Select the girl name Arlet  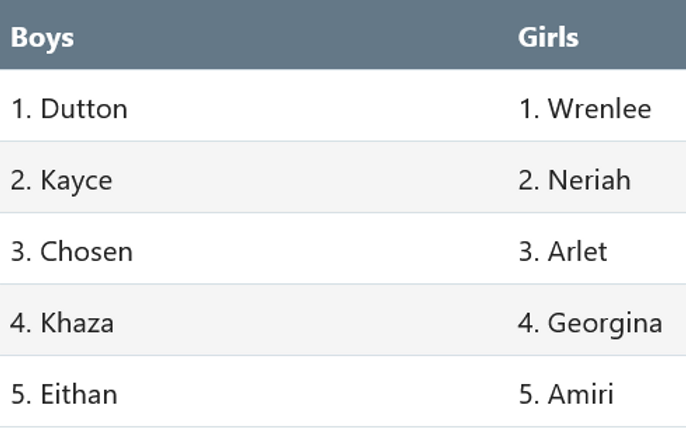578,252
